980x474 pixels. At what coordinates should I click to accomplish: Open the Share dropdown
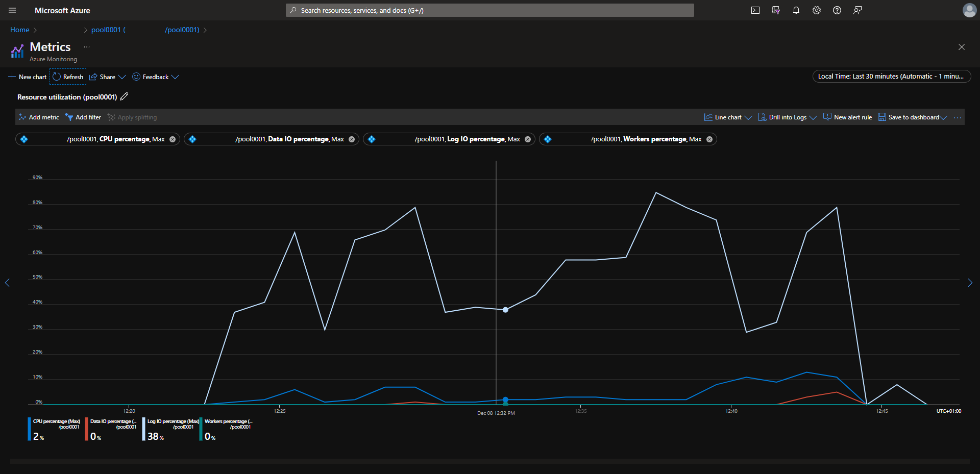coord(108,77)
